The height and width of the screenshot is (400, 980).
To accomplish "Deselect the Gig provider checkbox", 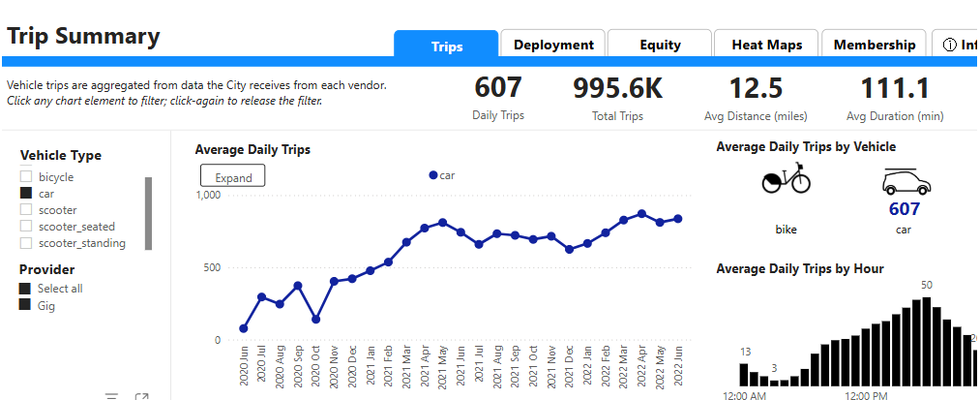I will 26,305.
